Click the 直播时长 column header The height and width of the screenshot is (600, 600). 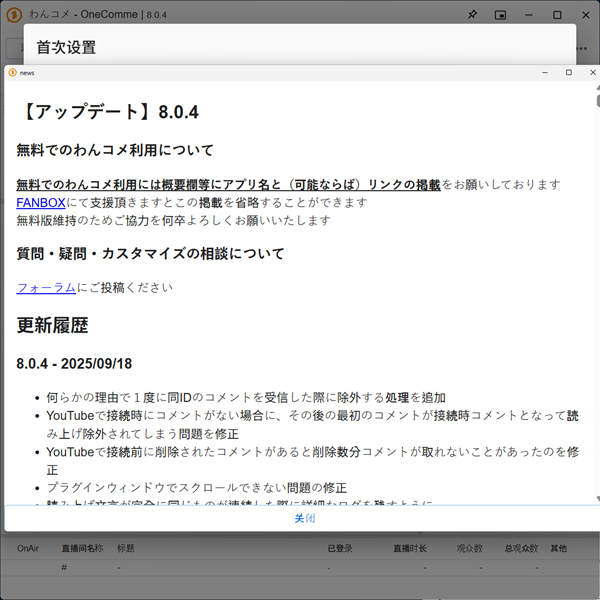[x=410, y=549]
